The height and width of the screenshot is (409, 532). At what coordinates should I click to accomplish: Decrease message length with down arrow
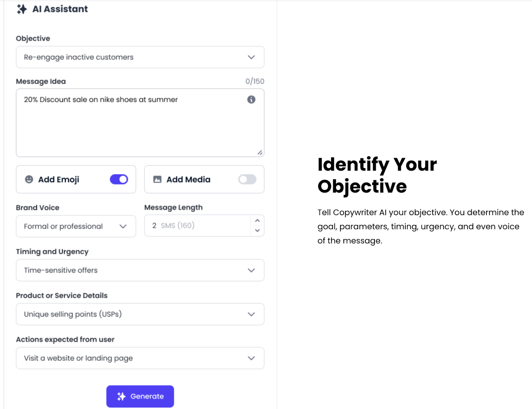(257, 230)
